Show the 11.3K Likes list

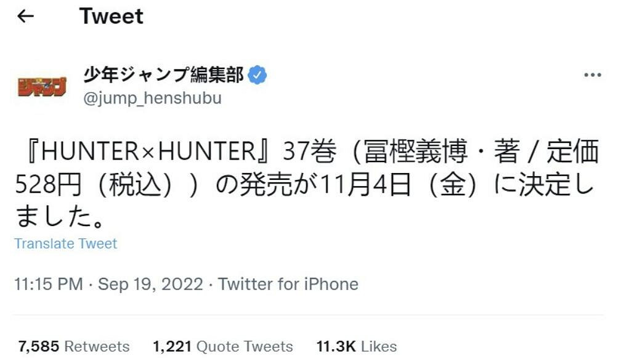point(356,346)
